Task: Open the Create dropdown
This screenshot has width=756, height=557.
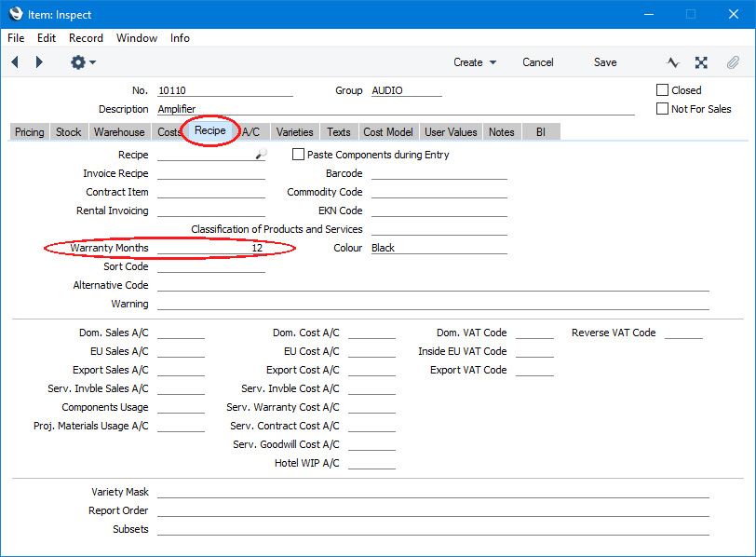Action: tap(475, 62)
